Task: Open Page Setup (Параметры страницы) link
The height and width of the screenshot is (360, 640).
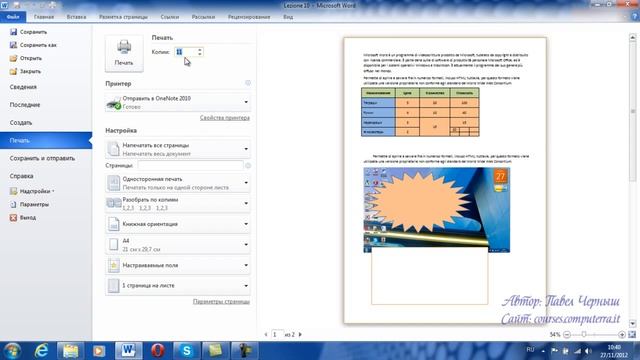Action: (x=221, y=302)
